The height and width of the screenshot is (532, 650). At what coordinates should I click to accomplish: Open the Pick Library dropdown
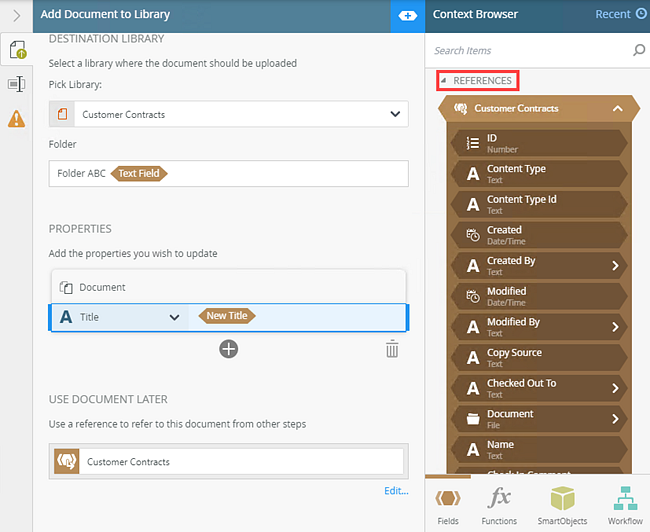[393, 114]
